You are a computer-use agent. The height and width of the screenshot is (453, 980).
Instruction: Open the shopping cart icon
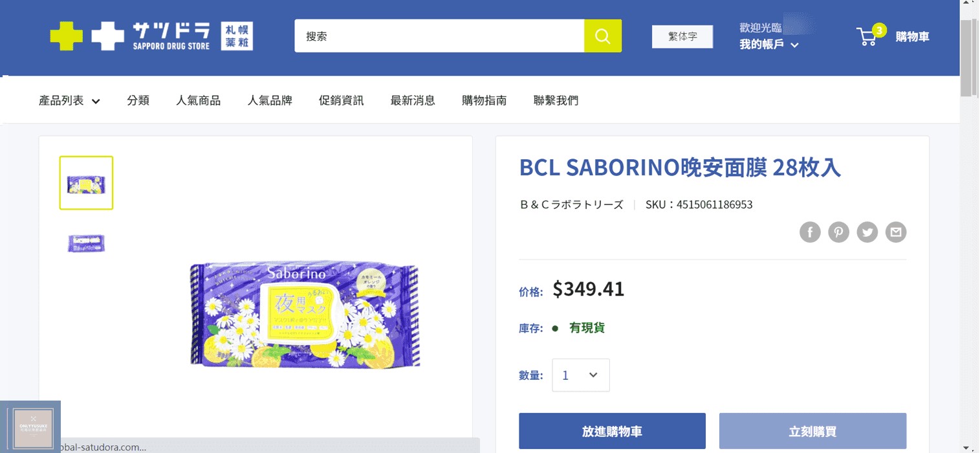(x=868, y=36)
